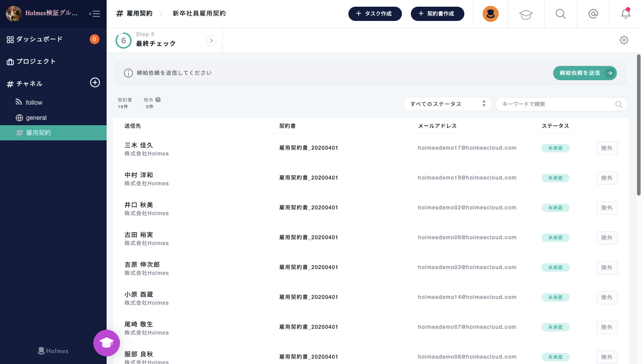Click the 送信先 column header
This screenshot has width=641, height=364.
pos(132,126)
